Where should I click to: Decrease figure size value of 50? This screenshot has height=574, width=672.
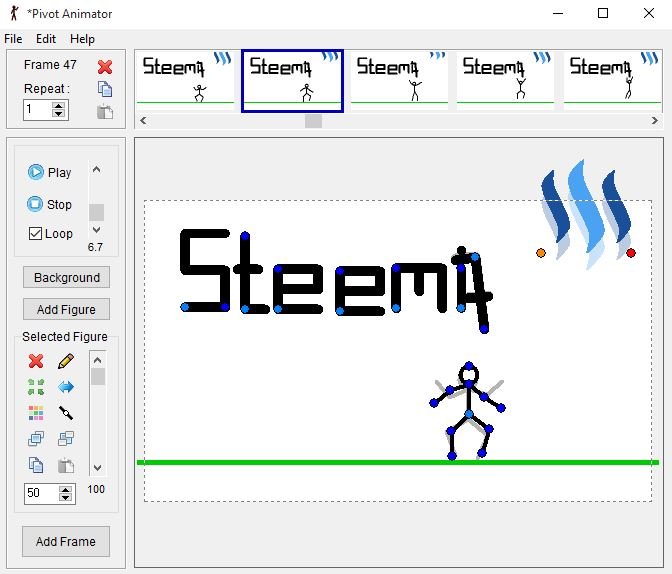pos(65,498)
